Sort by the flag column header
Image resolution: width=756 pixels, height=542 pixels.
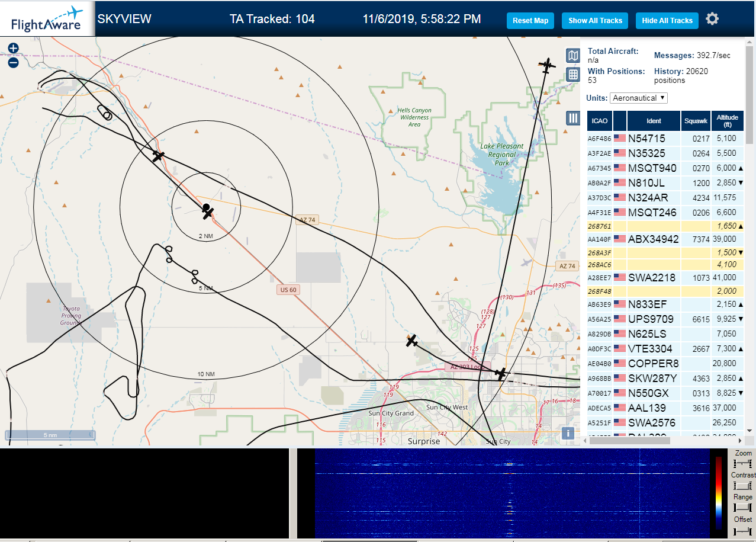click(x=620, y=121)
